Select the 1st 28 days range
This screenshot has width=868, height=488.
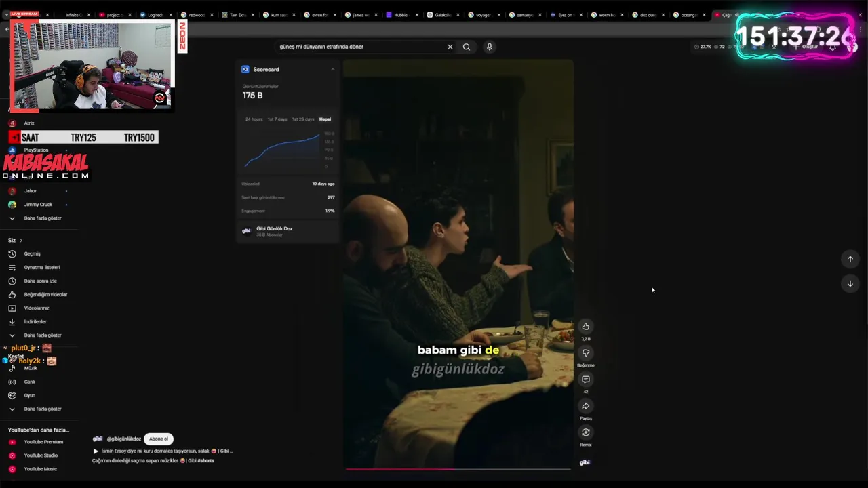(303, 119)
